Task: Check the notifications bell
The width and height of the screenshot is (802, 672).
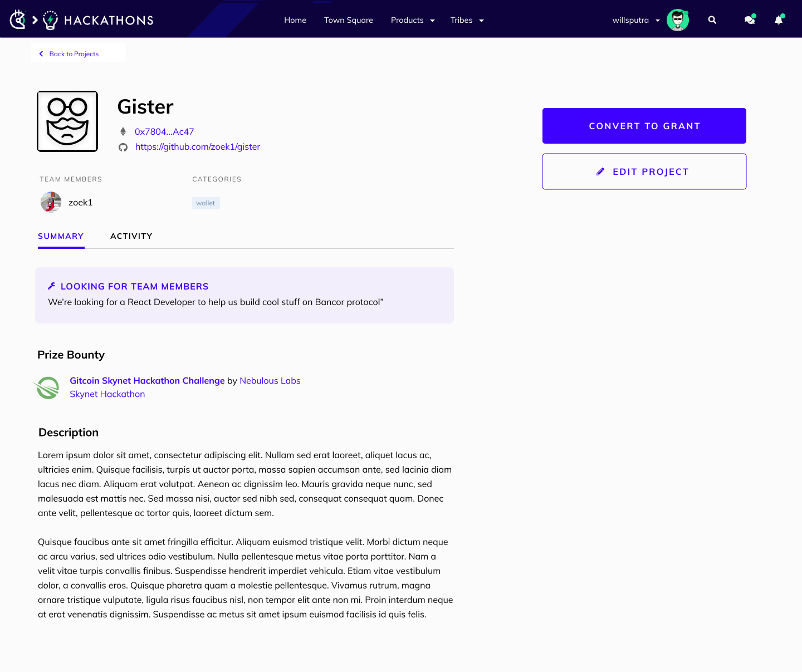Action: click(x=778, y=20)
